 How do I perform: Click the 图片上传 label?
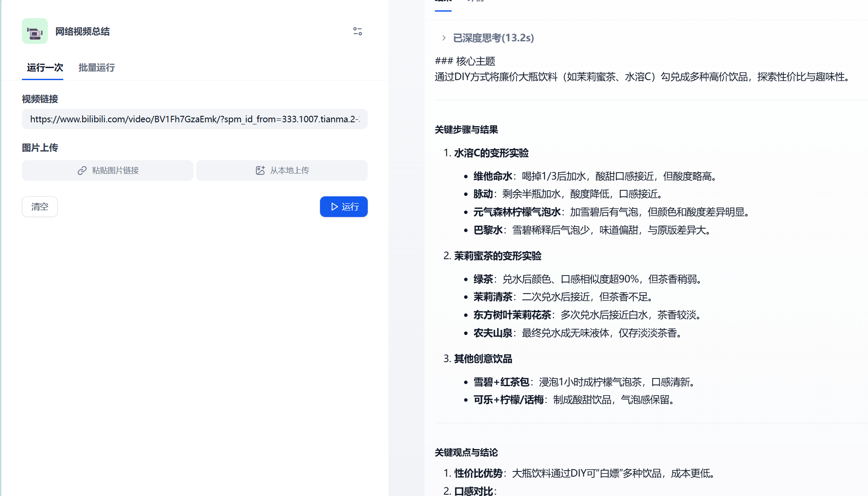[40, 148]
